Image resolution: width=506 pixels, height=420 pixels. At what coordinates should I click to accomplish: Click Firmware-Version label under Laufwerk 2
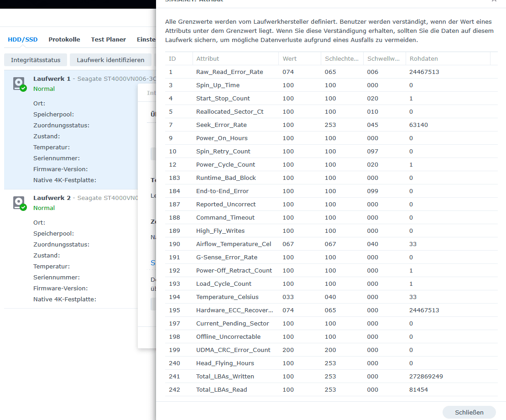pyautogui.click(x=60, y=288)
